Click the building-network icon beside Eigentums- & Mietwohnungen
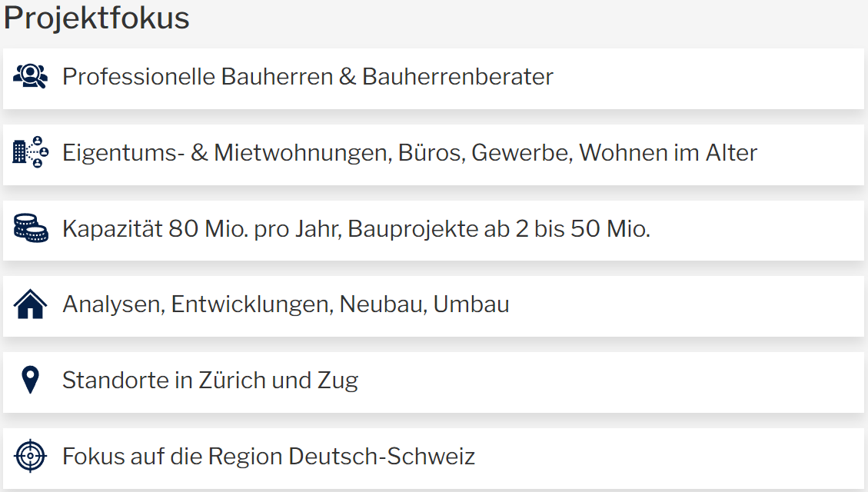The image size is (868, 492). (31, 152)
